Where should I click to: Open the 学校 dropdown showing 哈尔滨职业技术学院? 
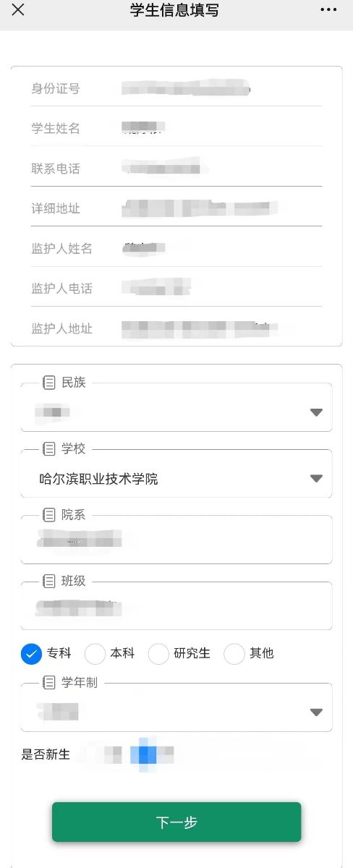(x=176, y=479)
